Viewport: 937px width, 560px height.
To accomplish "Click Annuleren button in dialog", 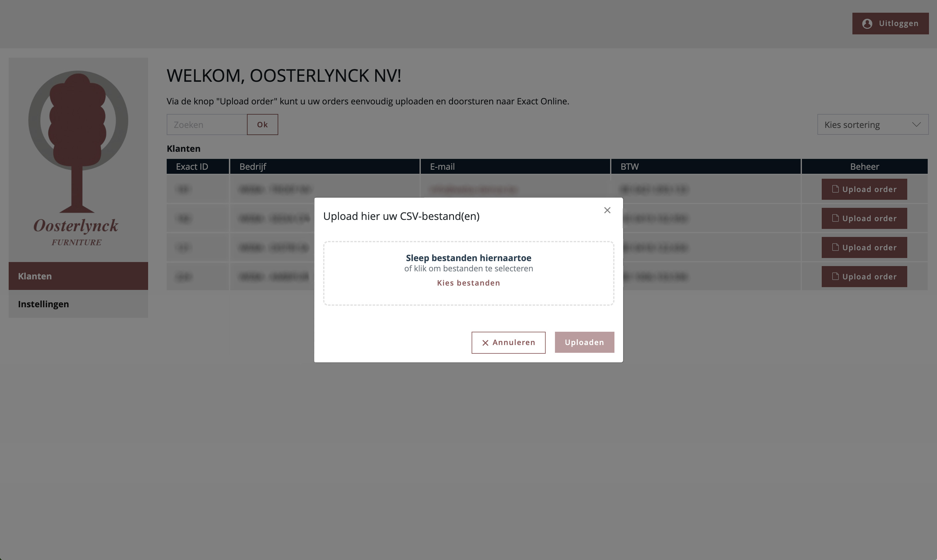I will point(508,343).
